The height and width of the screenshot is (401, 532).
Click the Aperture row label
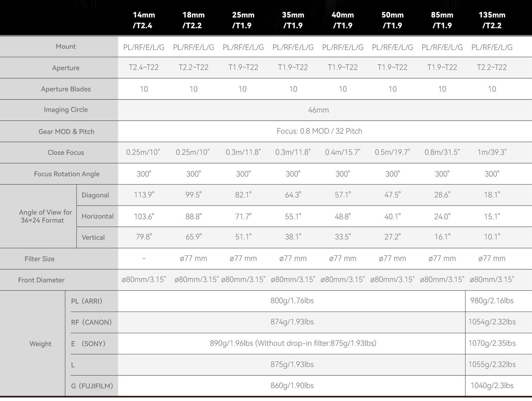coord(66,68)
